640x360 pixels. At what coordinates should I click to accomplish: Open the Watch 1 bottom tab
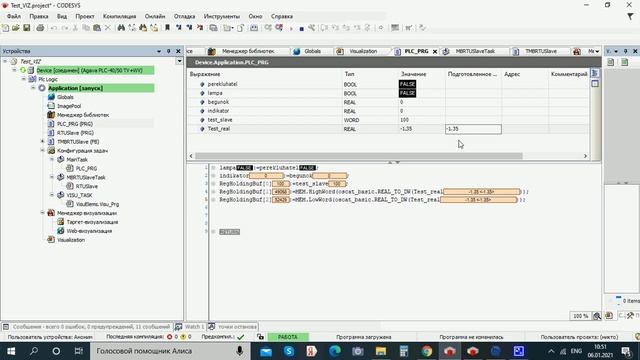click(x=190, y=327)
